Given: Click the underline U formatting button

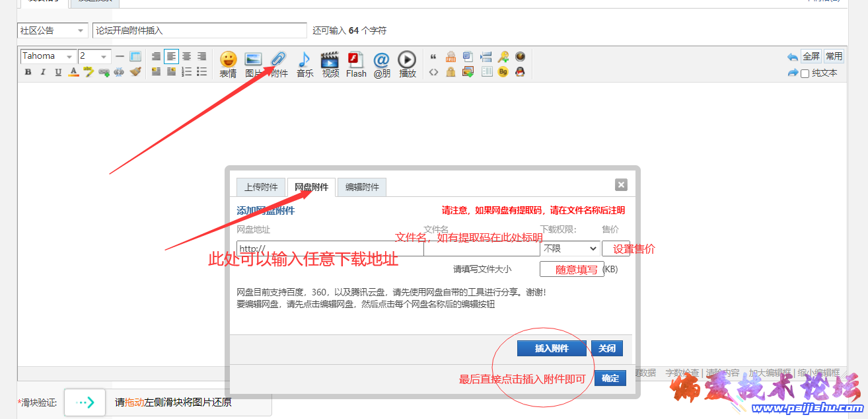Looking at the screenshot, I should coord(58,72).
